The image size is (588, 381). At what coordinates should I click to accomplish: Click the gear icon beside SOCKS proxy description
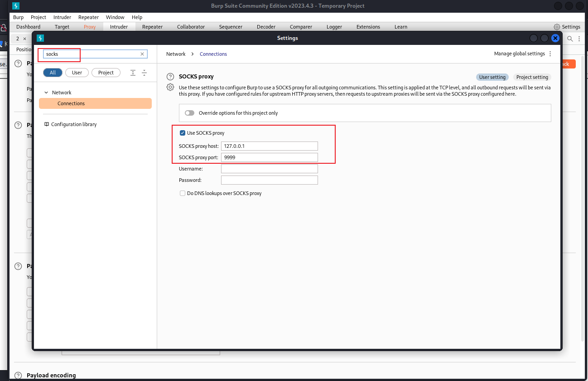click(170, 87)
